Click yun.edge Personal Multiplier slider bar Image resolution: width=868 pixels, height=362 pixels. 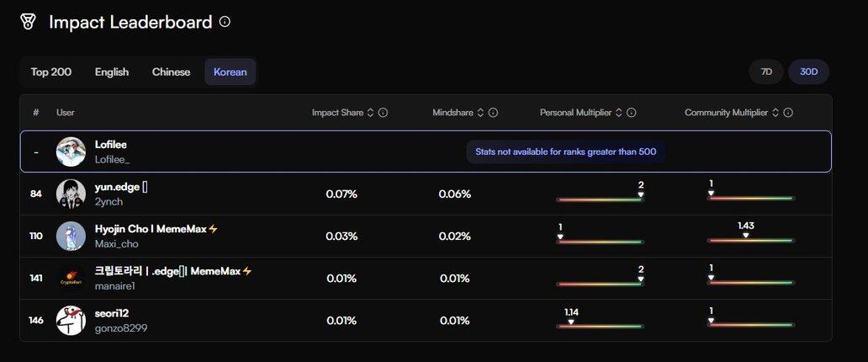tap(599, 200)
